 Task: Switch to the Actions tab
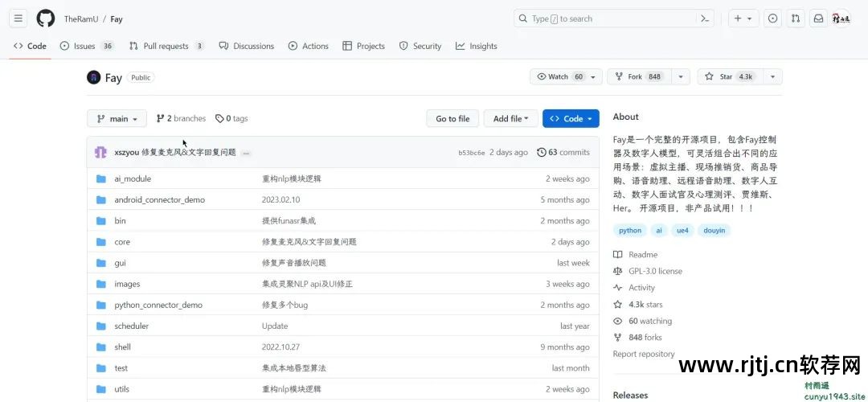tap(309, 46)
